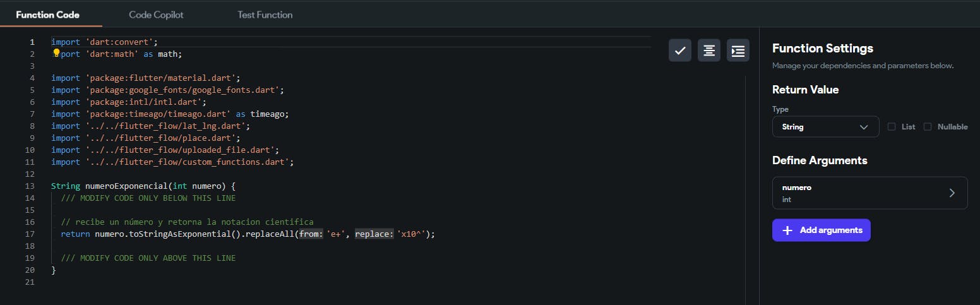Click the 'Return Value' heading
Viewport: 980px width, 305px height.
pyautogui.click(x=805, y=90)
